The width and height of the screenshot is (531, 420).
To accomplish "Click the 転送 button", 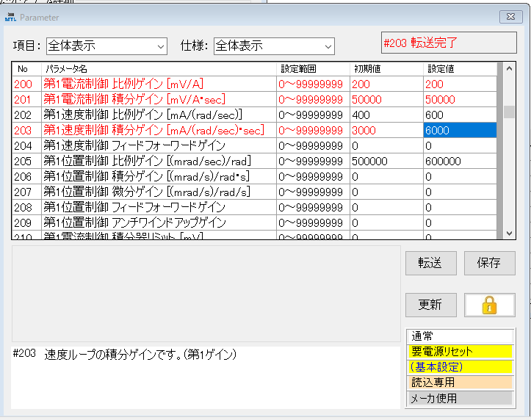I will (x=430, y=263).
